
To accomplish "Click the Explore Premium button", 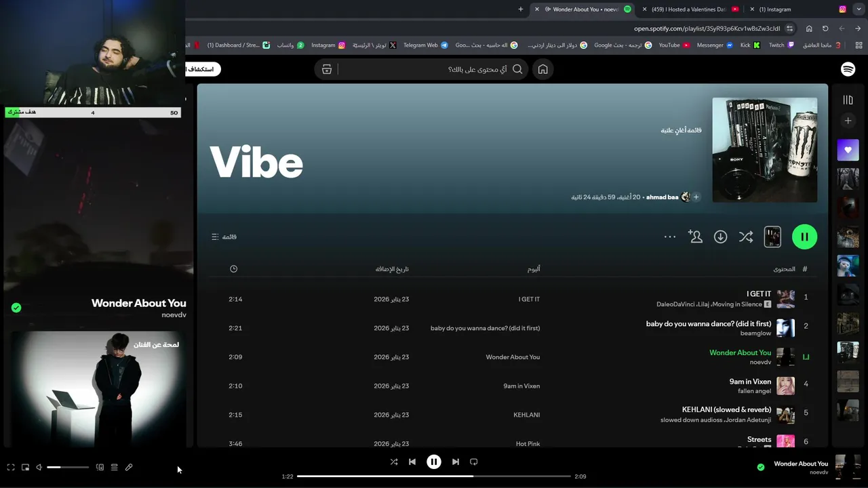I will (x=203, y=69).
